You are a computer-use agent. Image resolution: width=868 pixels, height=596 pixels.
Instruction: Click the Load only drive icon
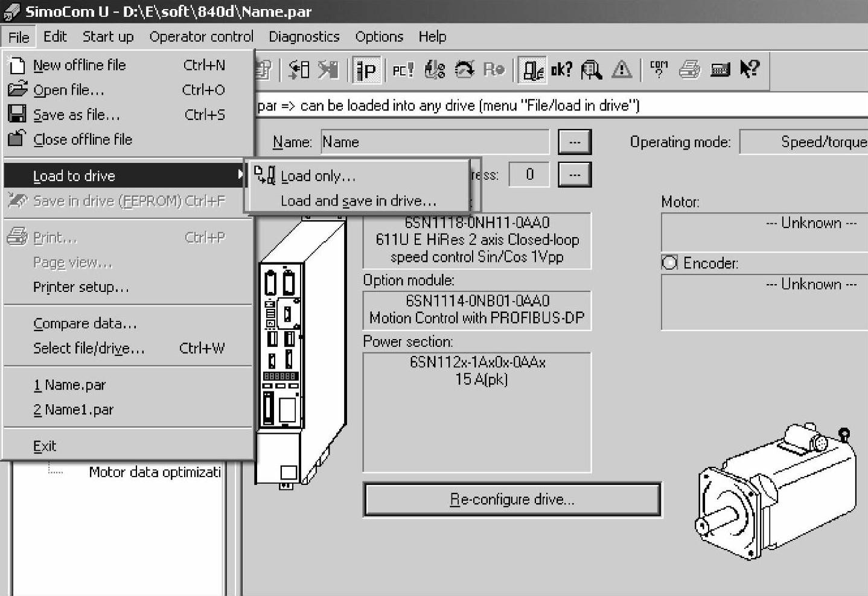(264, 175)
